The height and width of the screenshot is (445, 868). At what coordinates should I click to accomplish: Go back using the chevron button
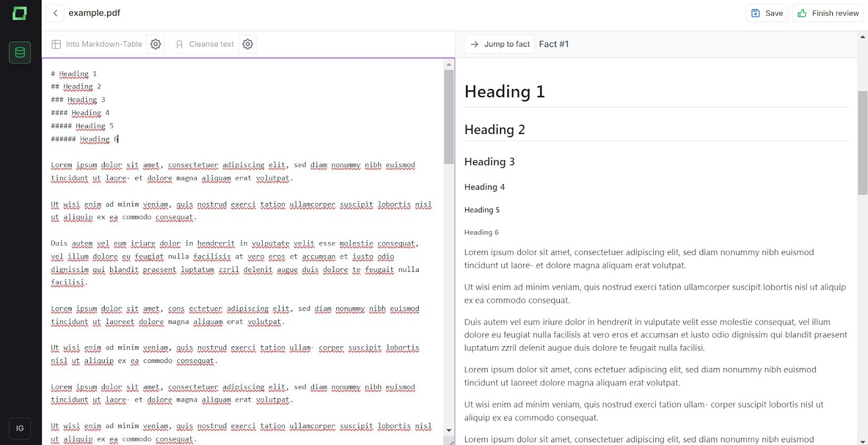click(55, 13)
